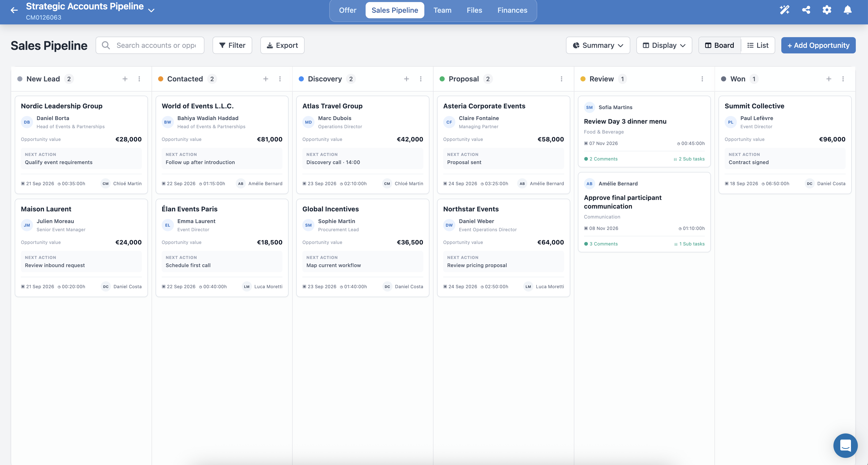Open the Summit Collective card
The image size is (868, 465).
click(785, 145)
